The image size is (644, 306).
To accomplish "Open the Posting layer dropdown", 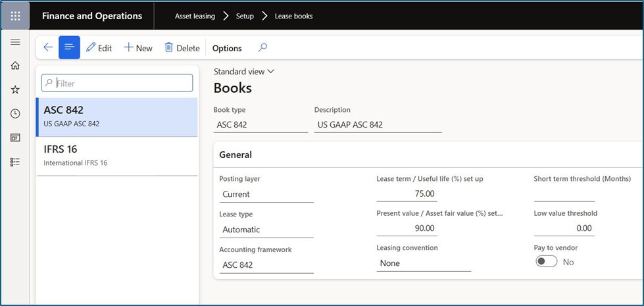I will point(266,194).
